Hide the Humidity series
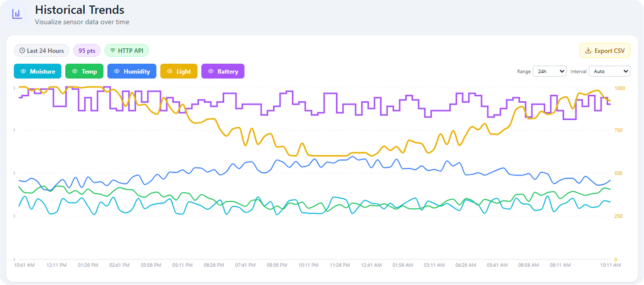The height and width of the screenshot is (285, 644). pyautogui.click(x=132, y=71)
